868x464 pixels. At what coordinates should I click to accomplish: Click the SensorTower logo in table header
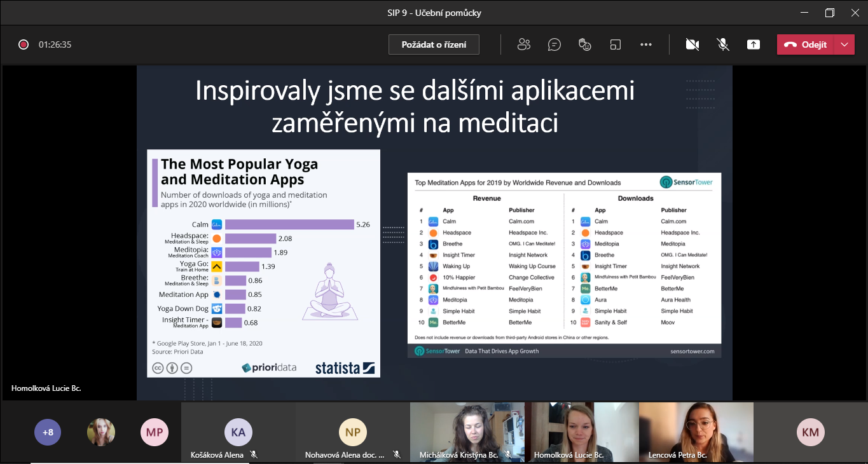click(x=686, y=182)
